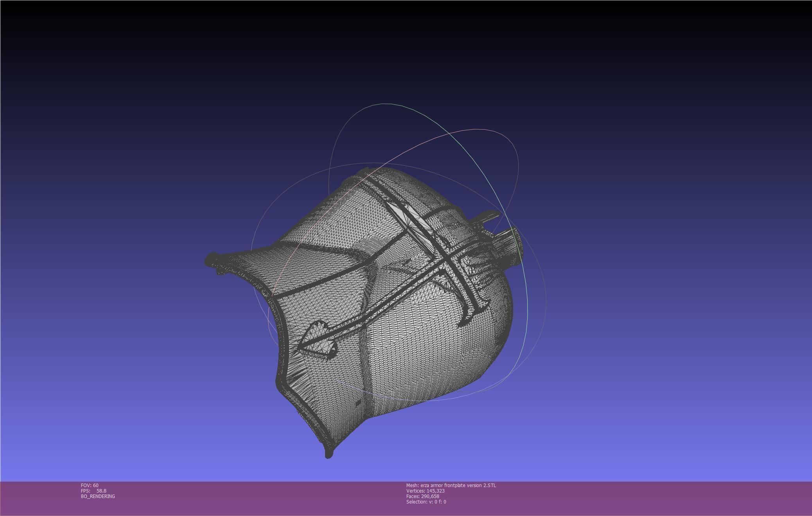The image size is (812, 516).
Task: Click the Faces: 290,658 info line
Action: (422, 496)
